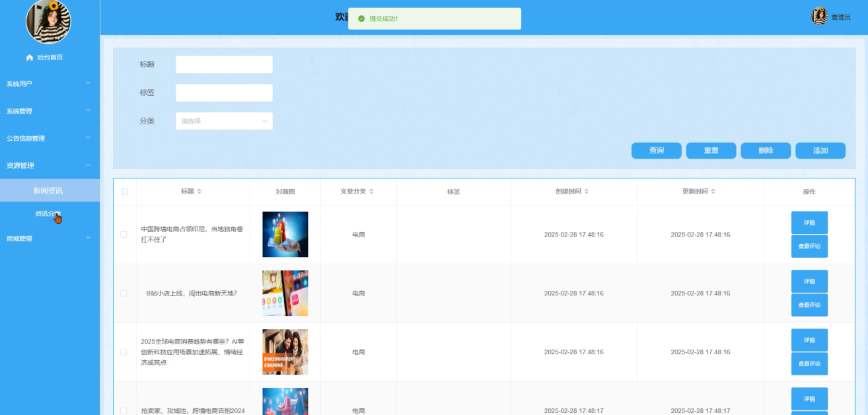868x415 pixels.
Task: Open the 系统用户 sidebar menu
Action: (x=50, y=84)
